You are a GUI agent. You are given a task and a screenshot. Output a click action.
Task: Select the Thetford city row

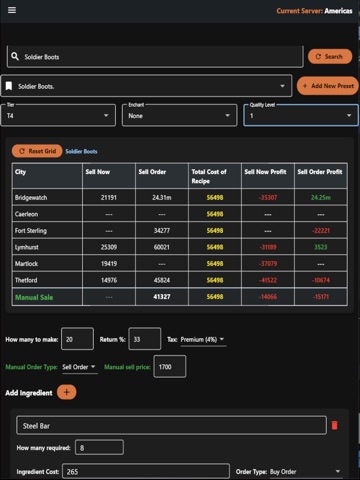180,280
